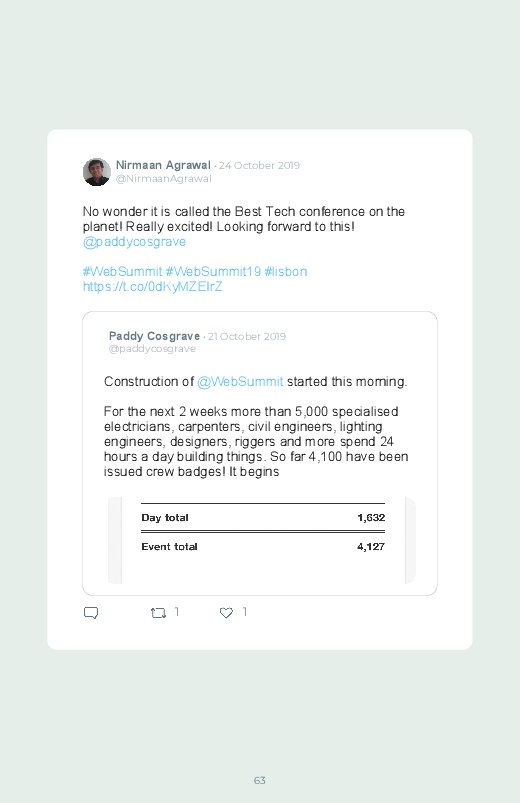520x803 pixels.
Task: Click the retweet count number
Action: pyautogui.click(x=177, y=612)
